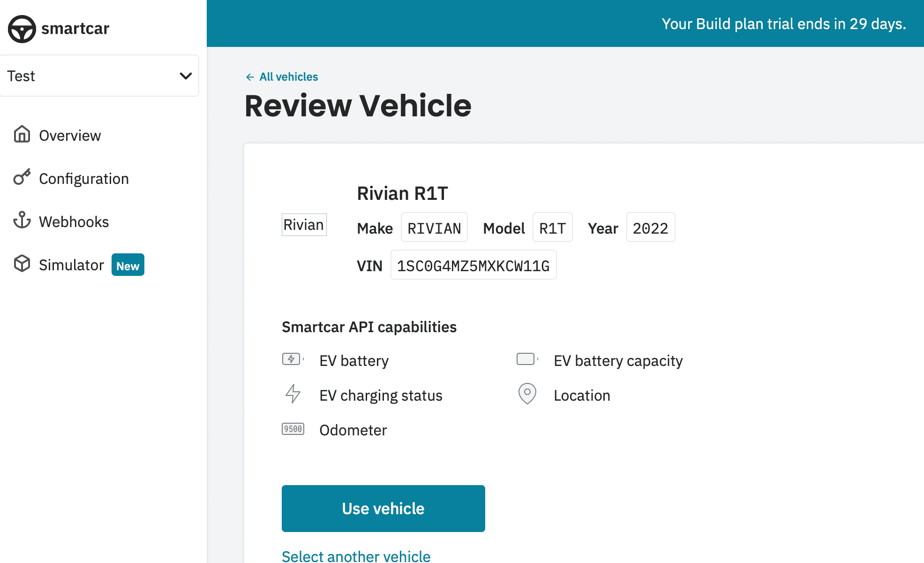Click the Model field showing R1T
This screenshot has width=924, height=563.
[553, 228]
